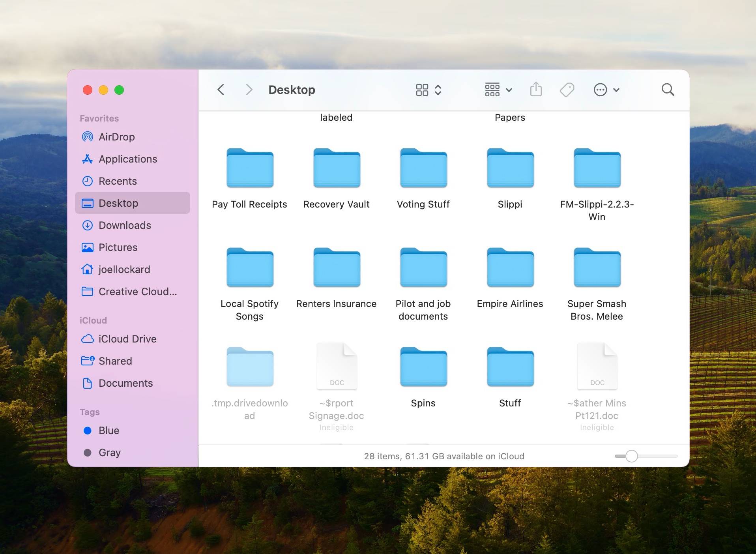Select the Blue tag
This screenshot has height=554, width=756.
point(108,430)
